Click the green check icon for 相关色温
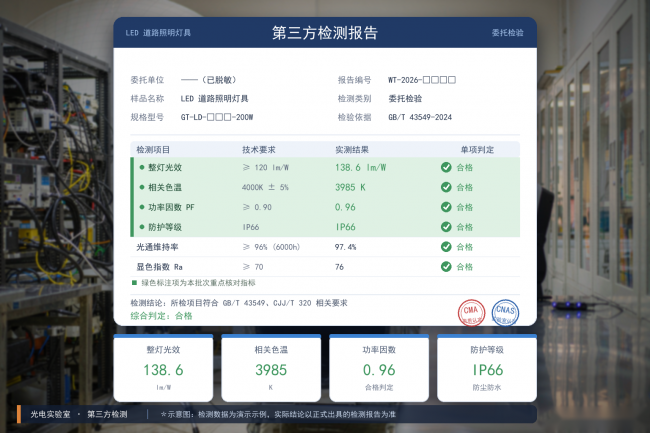The height and width of the screenshot is (433, 650). pyautogui.click(x=446, y=187)
